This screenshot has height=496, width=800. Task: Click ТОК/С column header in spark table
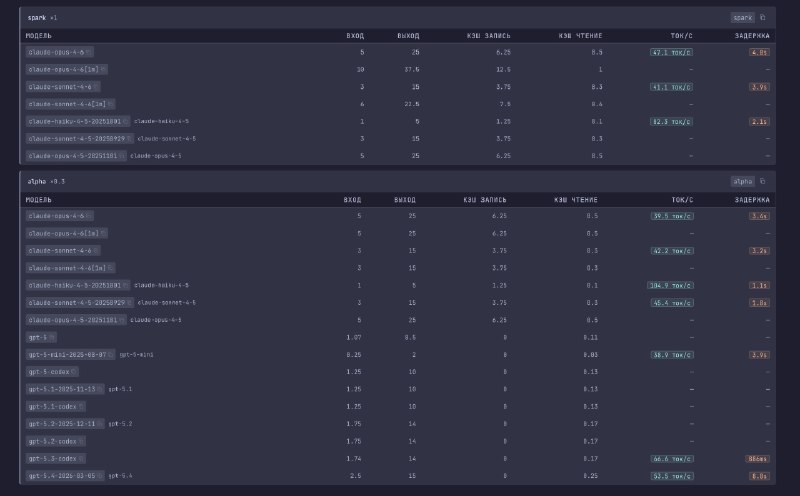pyautogui.click(x=679, y=35)
